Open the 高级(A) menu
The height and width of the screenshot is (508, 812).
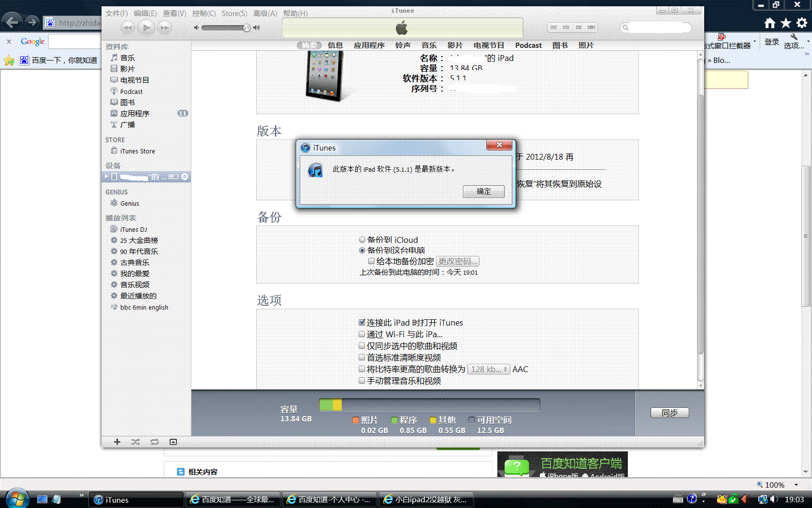click(265, 13)
